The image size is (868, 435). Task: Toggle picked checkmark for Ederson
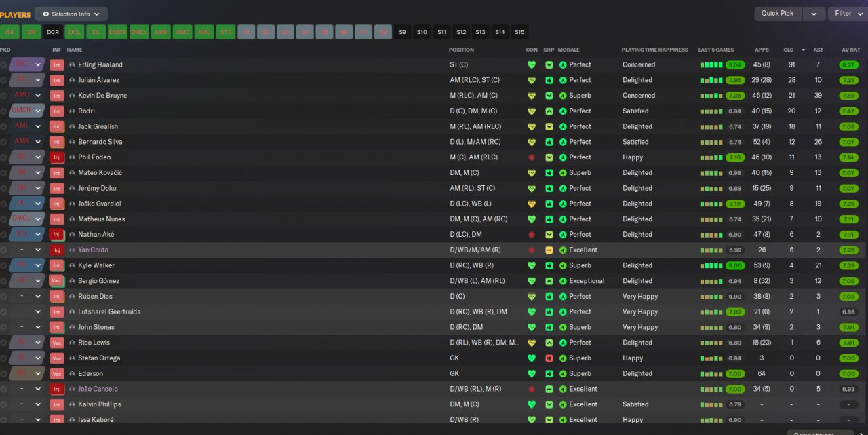3,374
